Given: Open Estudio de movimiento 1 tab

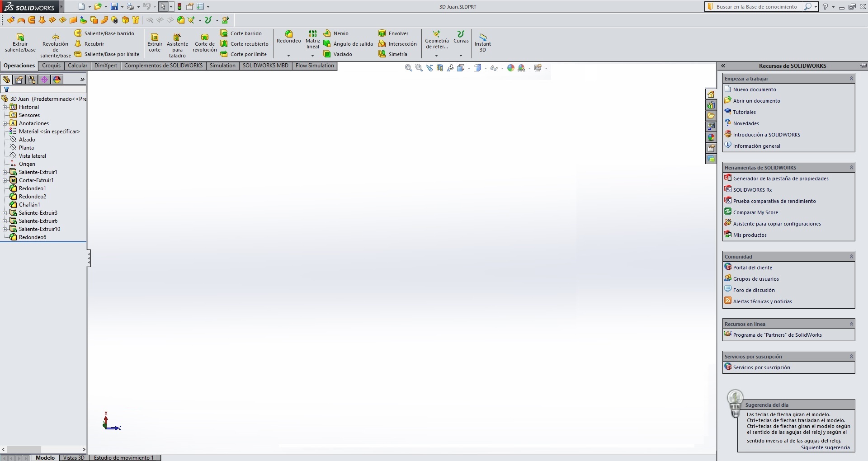Looking at the screenshot, I should tap(124, 457).
